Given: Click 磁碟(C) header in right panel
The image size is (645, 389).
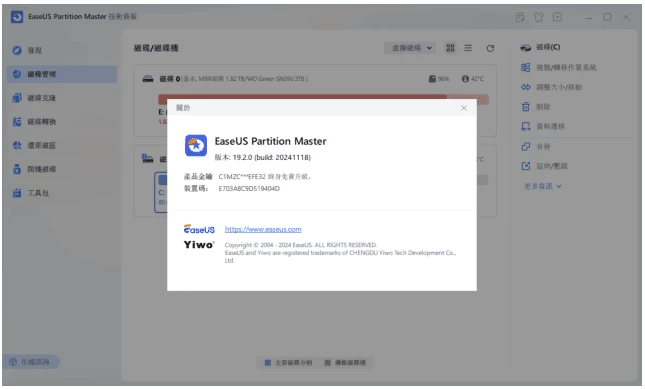Looking at the screenshot, I should [x=540, y=47].
